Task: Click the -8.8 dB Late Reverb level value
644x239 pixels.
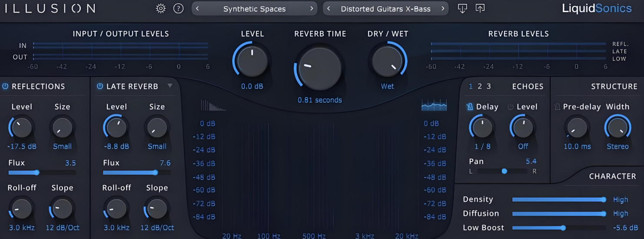Action: click(116, 146)
